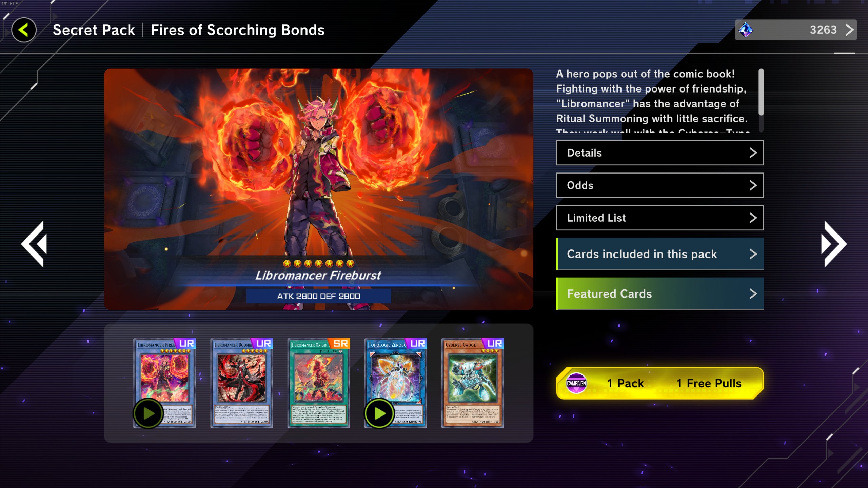Play Topologic Zeroboros card animation
Viewport: 868px width, 488px height.
(379, 413)
